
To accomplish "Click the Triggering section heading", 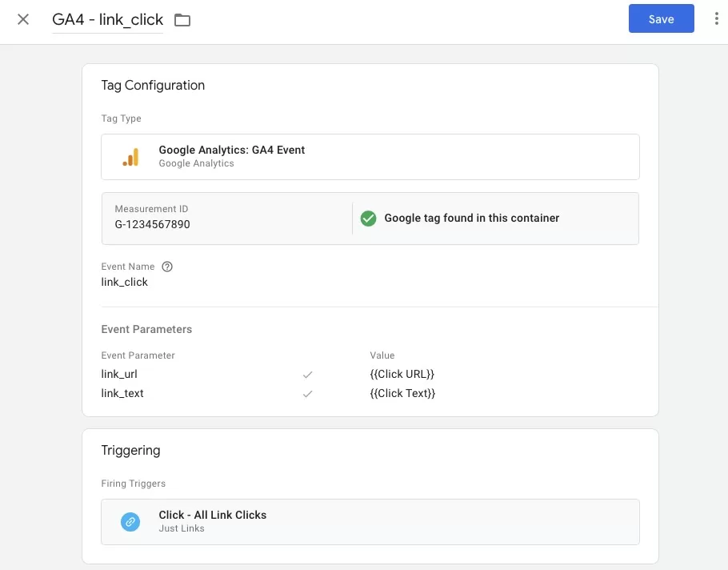I will (x=130, y=451).
